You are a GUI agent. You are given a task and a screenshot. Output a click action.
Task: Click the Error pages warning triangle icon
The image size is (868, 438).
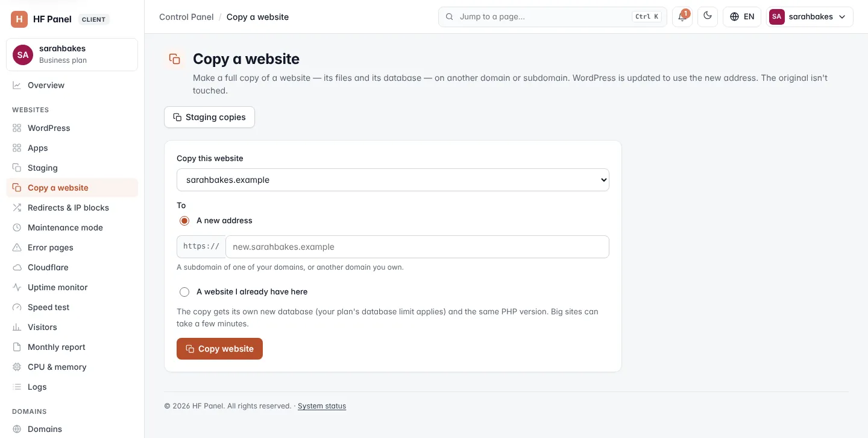tap(17, 247)
